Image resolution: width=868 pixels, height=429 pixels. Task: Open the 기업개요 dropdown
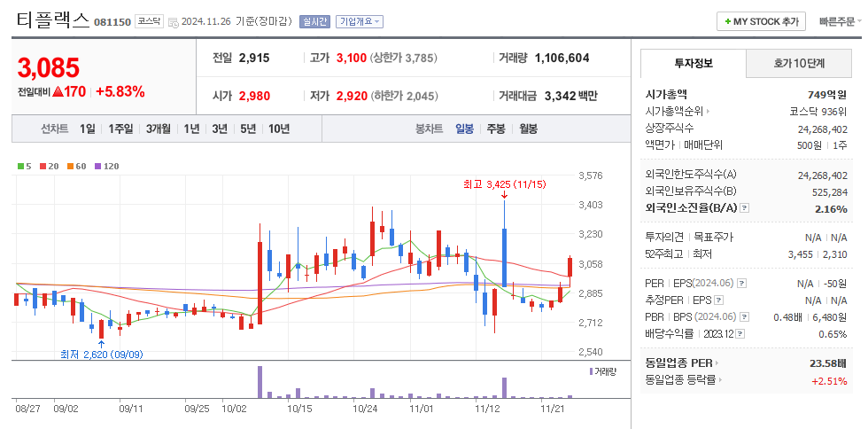[360, 21]
